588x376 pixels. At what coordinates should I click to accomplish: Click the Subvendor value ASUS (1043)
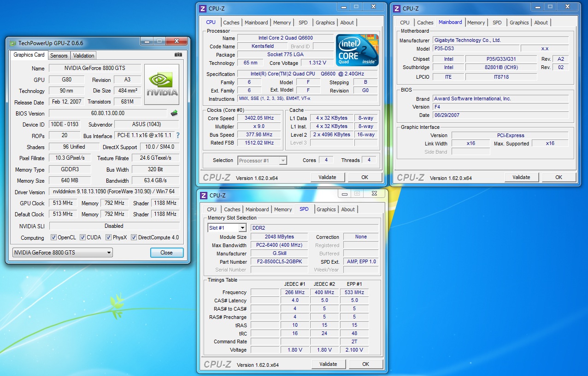(147, 124)
